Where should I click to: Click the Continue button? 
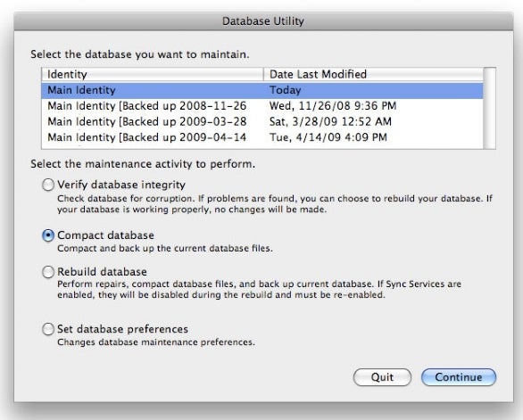[459, 377]
